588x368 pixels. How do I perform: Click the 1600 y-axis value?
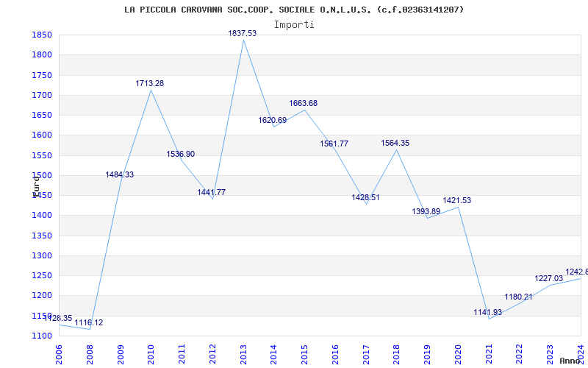42,135
